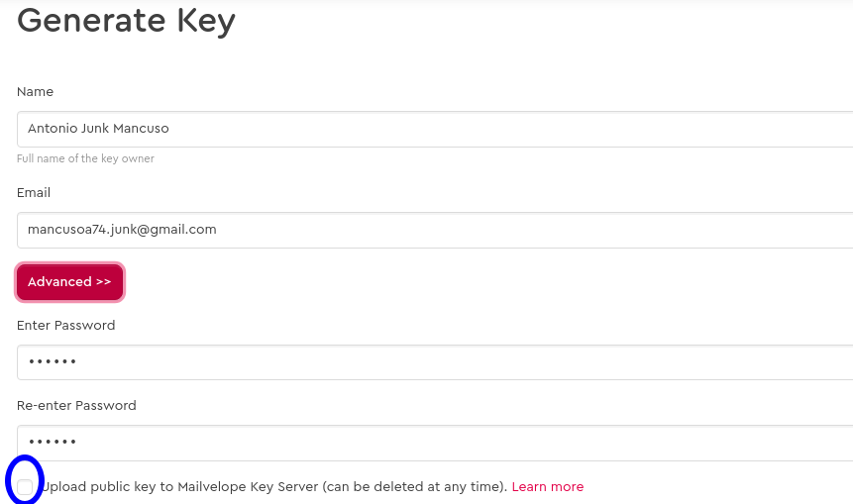Screen dimensions: 853x504
Task: Expand the Advanced >> options
Action: point(69,281)
